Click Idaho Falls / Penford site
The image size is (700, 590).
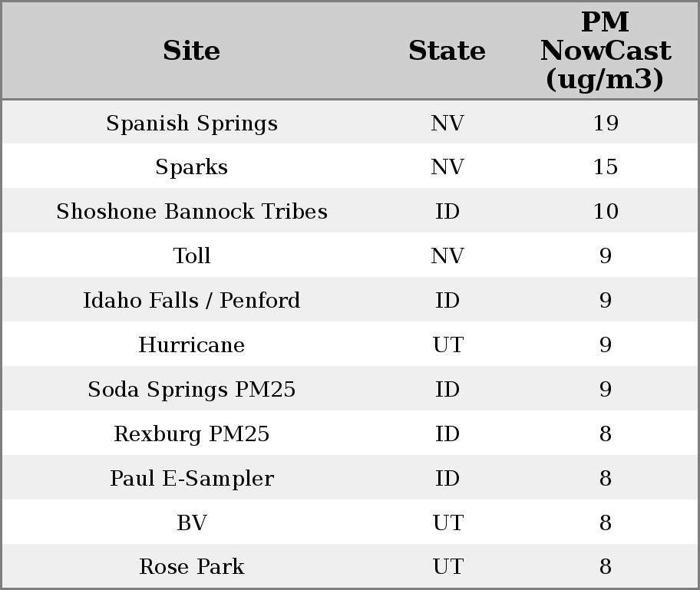192,301
